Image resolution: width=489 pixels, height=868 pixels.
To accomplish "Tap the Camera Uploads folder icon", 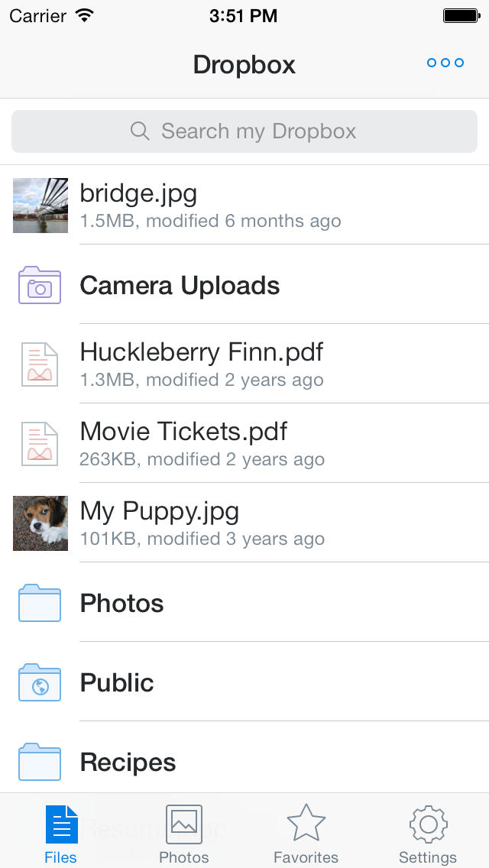I will coord(40,286).
